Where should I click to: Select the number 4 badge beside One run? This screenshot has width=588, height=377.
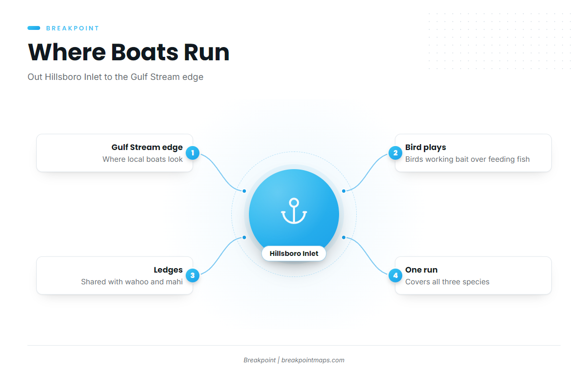pos(395,276)
